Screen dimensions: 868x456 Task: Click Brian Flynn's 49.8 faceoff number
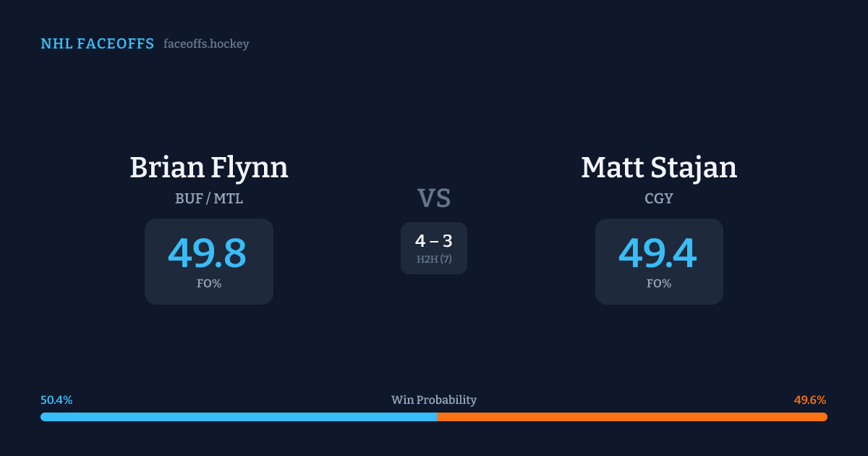208,253
